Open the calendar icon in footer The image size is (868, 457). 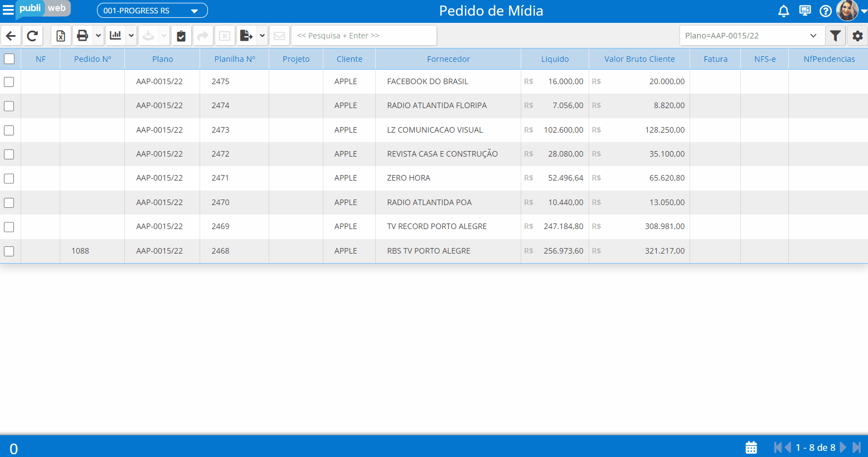pyautogui.click(x=751, y=448)
